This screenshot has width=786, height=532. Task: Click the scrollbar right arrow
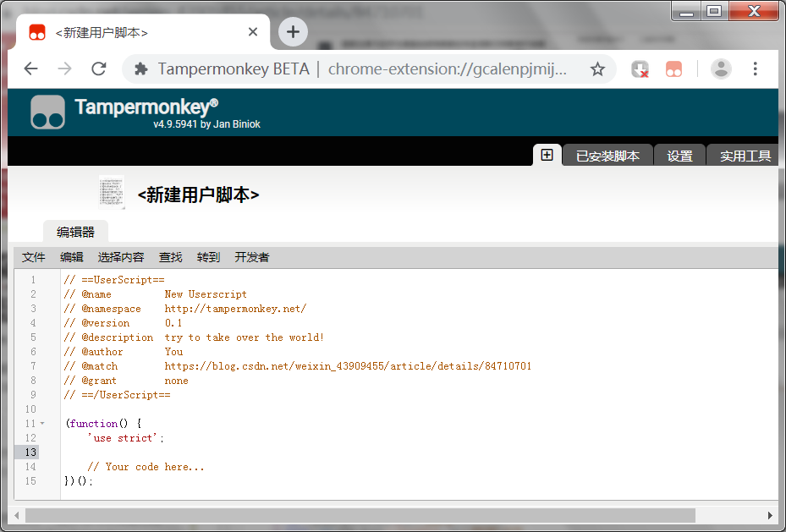click(769, 515)
